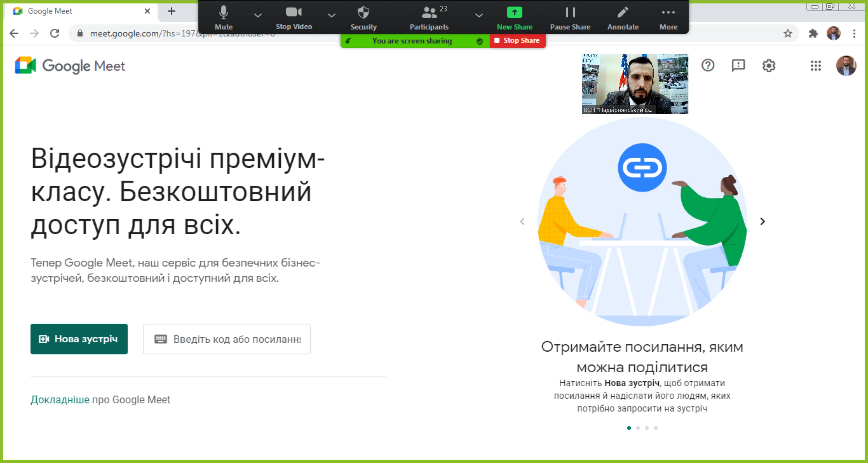The image size is (868, 463).
Task: Go forward in browser history
Action: (x=34, y=33)
